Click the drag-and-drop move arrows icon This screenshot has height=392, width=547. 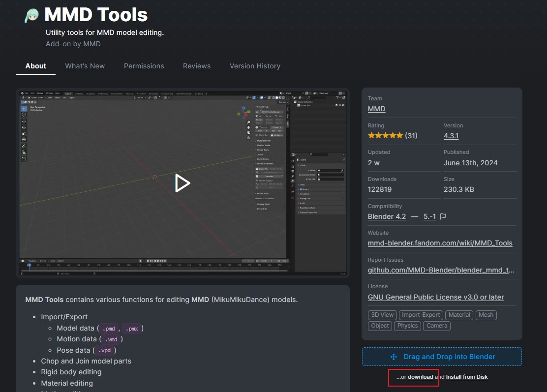coord(394,357)
